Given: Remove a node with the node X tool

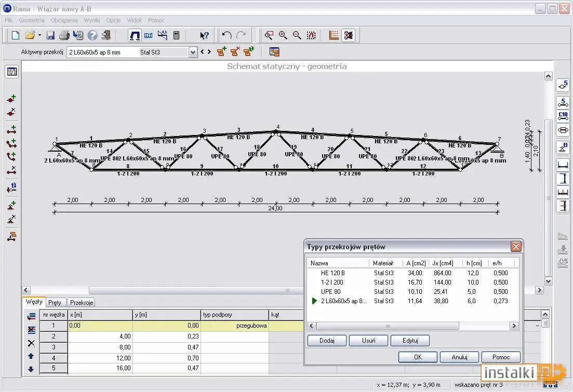Looking at the screenshot, I should pyautogui.click(x=12, y=112).
